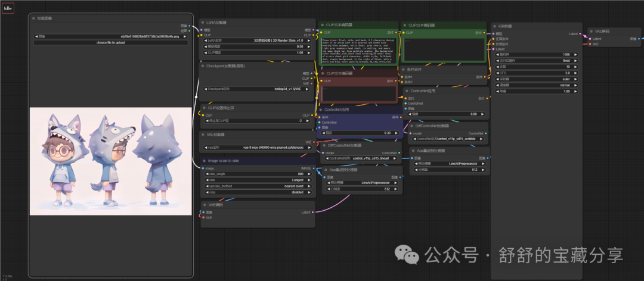Click the 条件2 input port on 条件合并
This screenshot has width=644, height=281.
click(x=402, y=82)
